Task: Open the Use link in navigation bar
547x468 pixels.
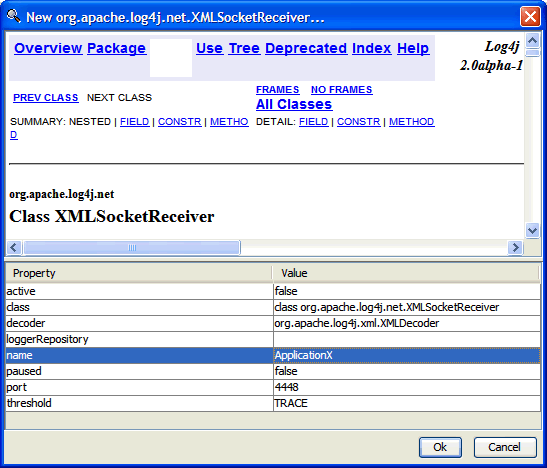Action: (x=209, y=48)
